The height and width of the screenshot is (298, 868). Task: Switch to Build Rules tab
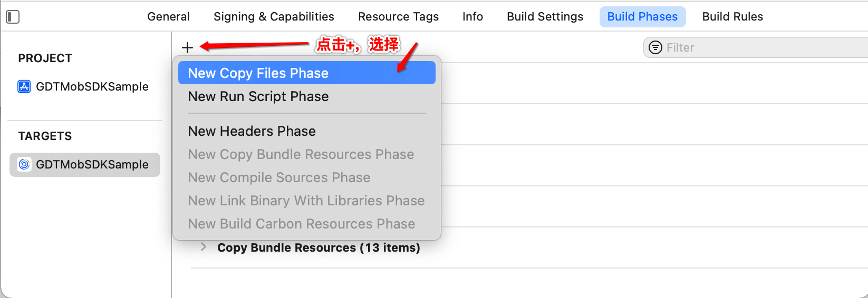(732, 17)
